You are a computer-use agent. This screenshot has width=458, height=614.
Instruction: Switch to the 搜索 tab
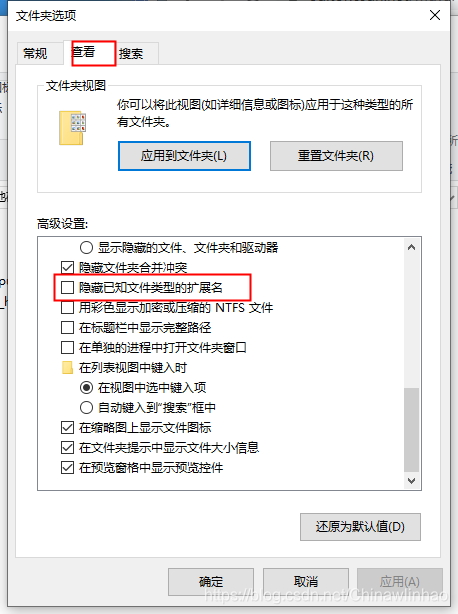point(132,53)
